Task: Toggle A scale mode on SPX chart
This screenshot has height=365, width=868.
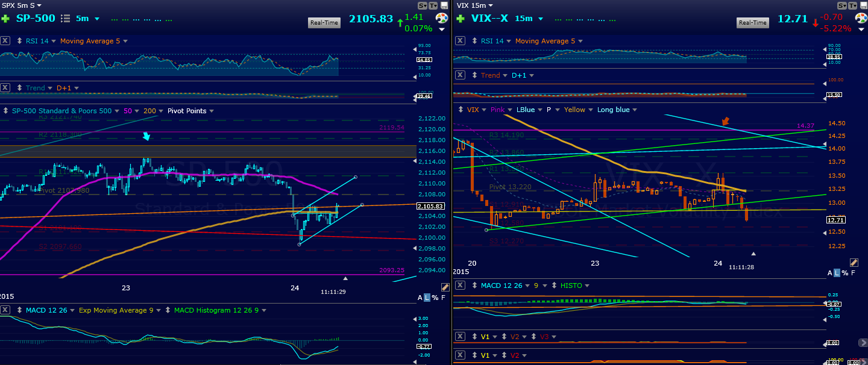Action: [420, 298]
